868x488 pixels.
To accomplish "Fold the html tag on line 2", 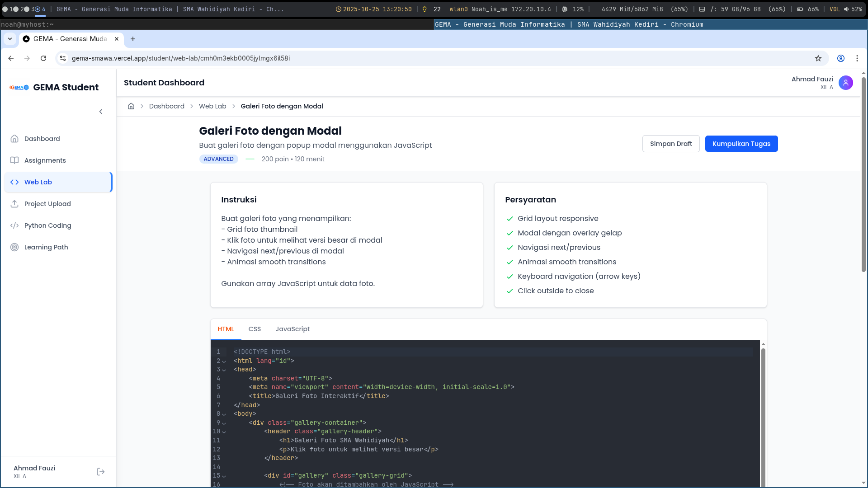I will coord(224,361).
